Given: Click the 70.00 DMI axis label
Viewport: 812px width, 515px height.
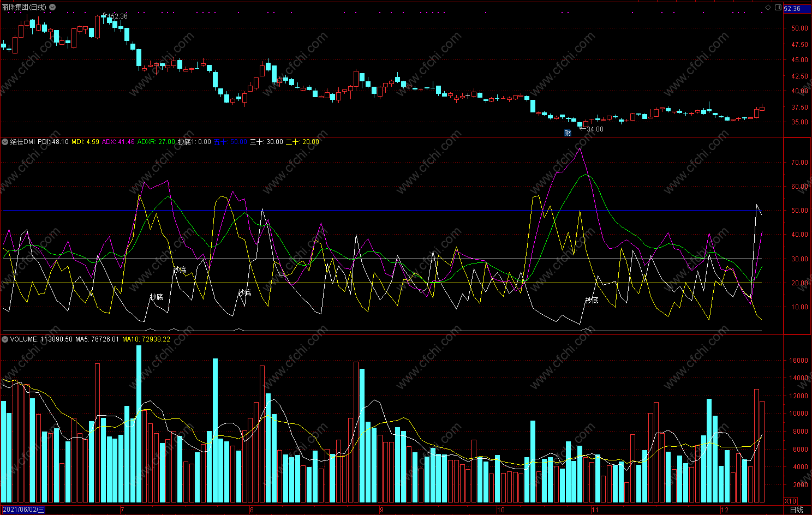Looking at the screenshot, I should click(x=799, y=163).
